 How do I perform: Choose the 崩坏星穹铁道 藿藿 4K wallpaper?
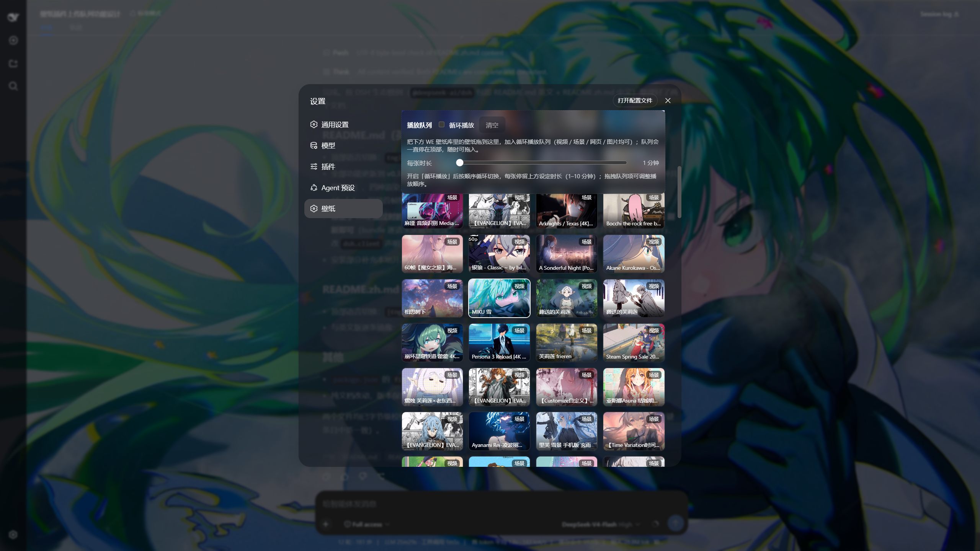click(432, 342)
